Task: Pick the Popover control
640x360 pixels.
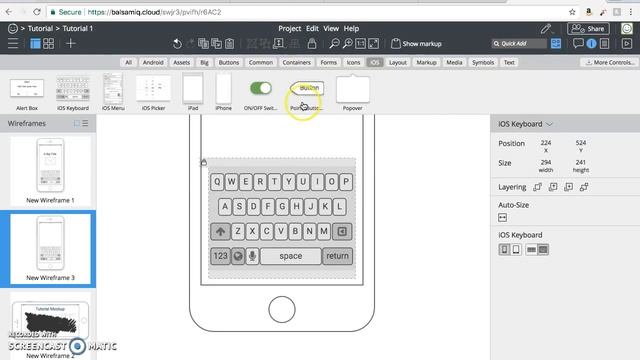Action: tap(353, 93)
